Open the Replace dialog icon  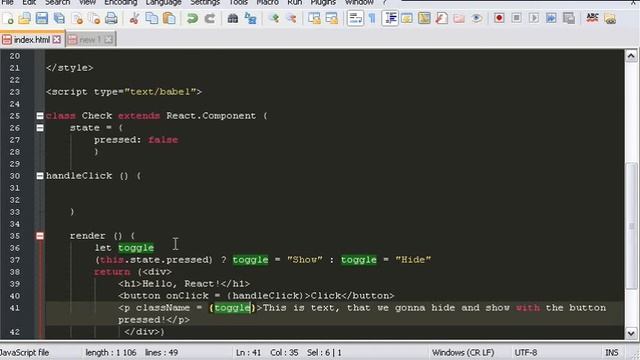pos(250,18)
